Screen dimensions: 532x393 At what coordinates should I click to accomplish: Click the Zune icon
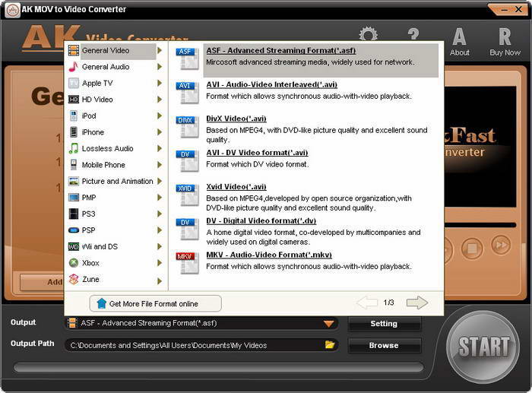73,279
